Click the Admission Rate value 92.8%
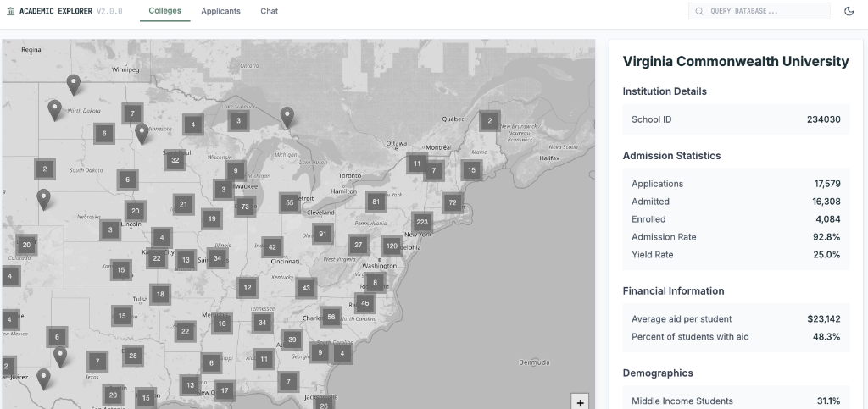 [827, 237]
